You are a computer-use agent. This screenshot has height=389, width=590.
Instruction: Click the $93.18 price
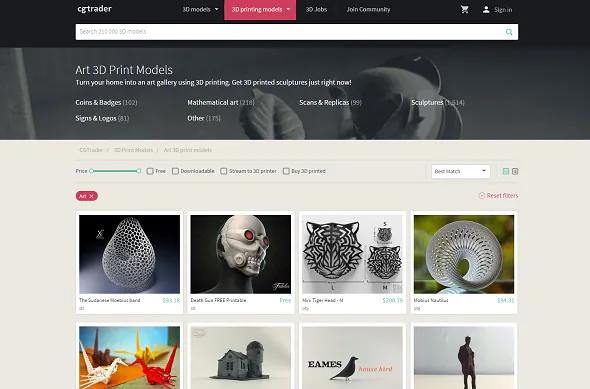pos(171,301)
